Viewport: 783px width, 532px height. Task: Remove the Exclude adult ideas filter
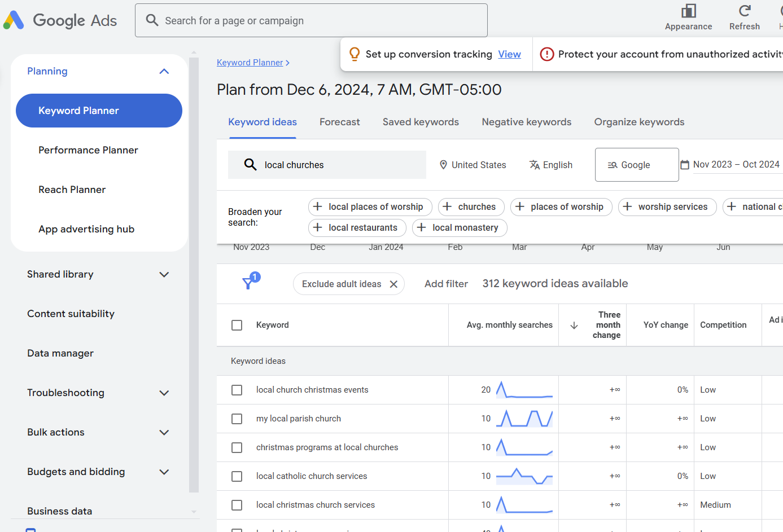click(x=393, y=284)
